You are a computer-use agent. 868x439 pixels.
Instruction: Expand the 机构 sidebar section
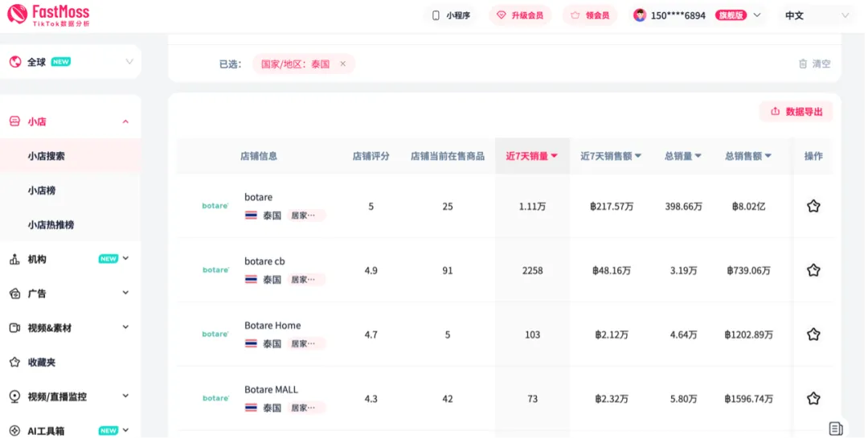coord(125,259)
